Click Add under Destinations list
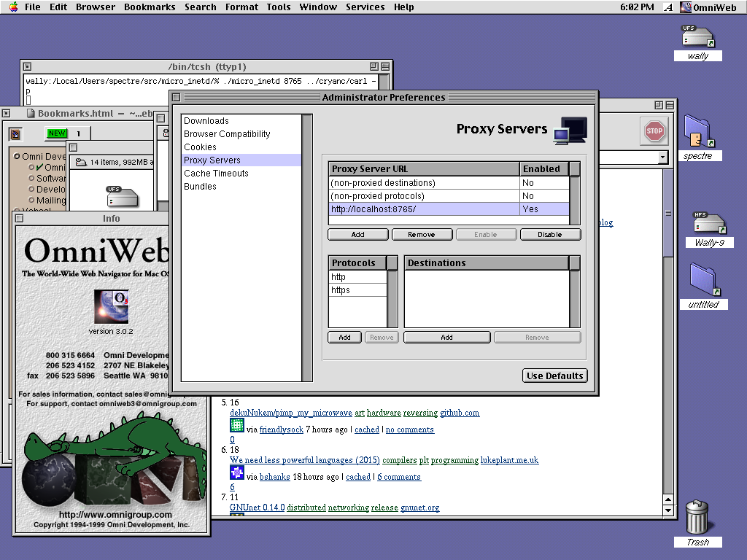The width and height of the screenshot is (747, 560). [x=447, y=337]
